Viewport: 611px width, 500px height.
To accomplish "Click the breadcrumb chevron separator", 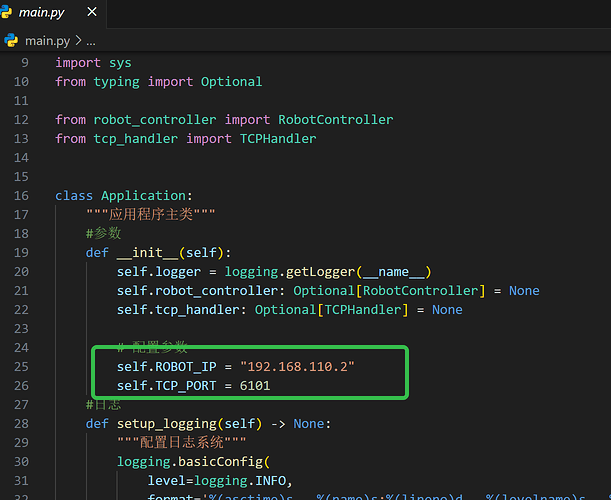I will (x=76, y=41).
